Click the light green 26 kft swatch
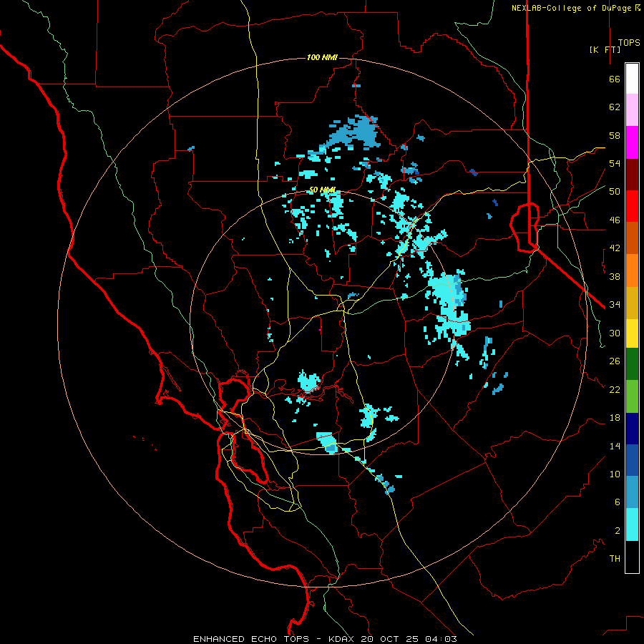This screenshot has width=644, height=644. [632, 396]
